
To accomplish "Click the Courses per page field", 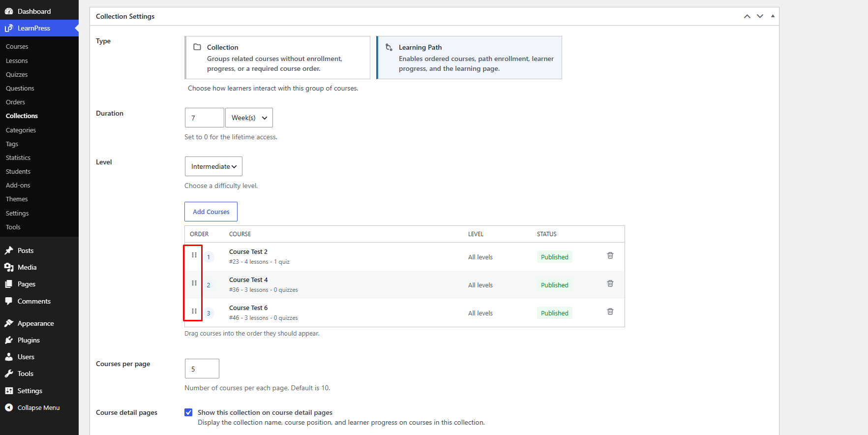I will [202, 369].
